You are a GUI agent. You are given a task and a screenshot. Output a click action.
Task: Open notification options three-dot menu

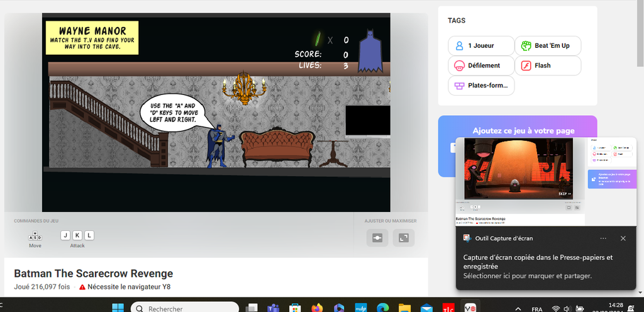click(x=603, y=238)
